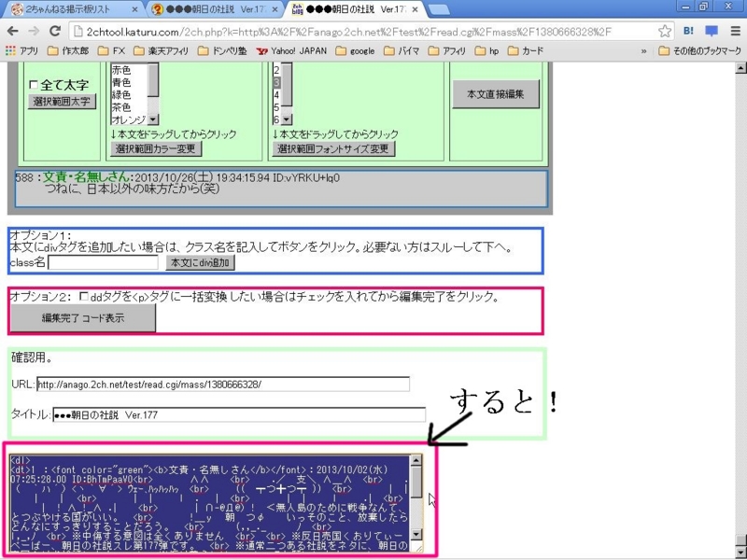Close the active 朝日の社説 tab
Viewport: 747px width, 560px height.
415,9
